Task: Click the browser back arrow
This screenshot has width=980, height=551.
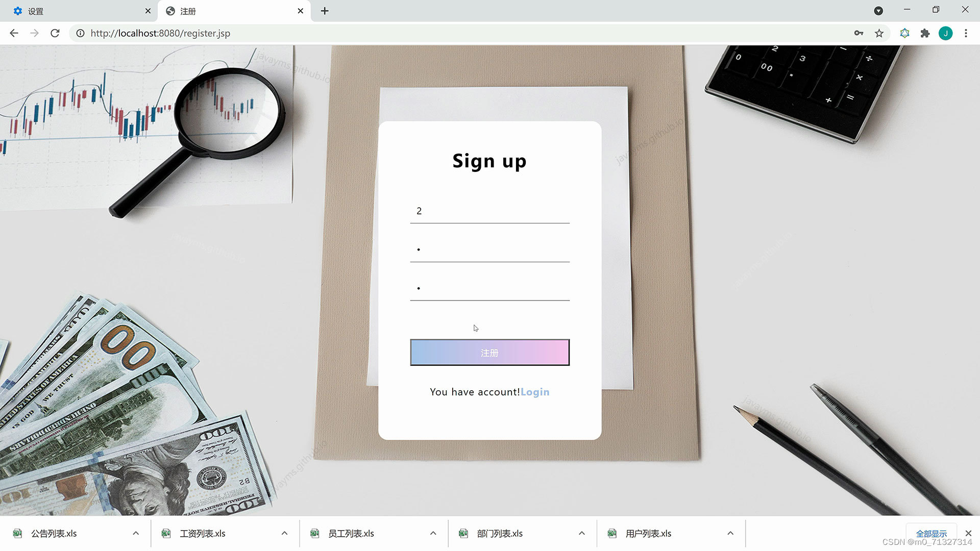Action: (14, 33)
